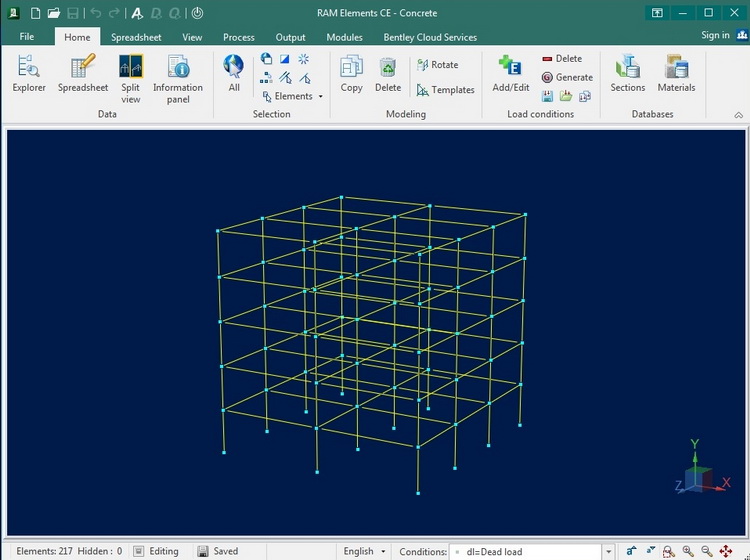Open the Explorer panel
This screenshot has width=750, height=560.
coord(29,74)
